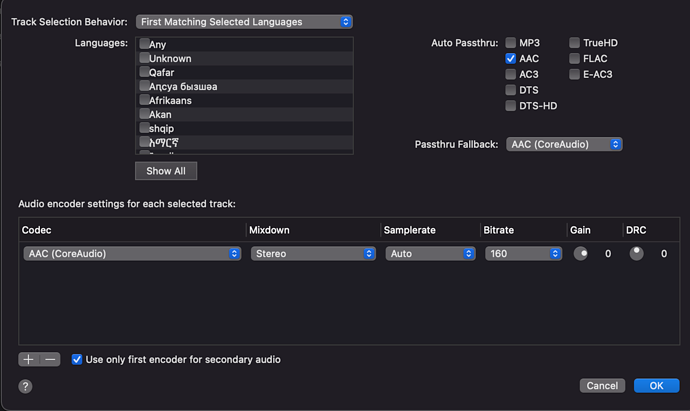
Task: Change the Mixdown Stereo dropdown
Action: coord(313,254)
